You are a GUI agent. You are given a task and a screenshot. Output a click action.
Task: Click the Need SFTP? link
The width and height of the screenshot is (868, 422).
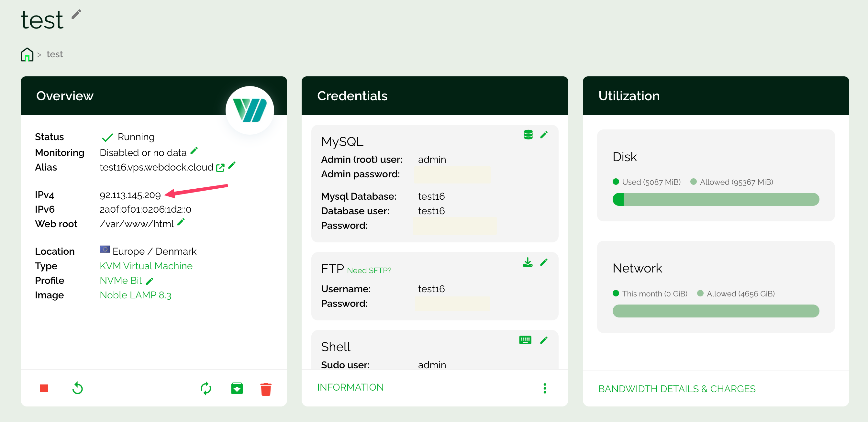click(x=369, y=270)
